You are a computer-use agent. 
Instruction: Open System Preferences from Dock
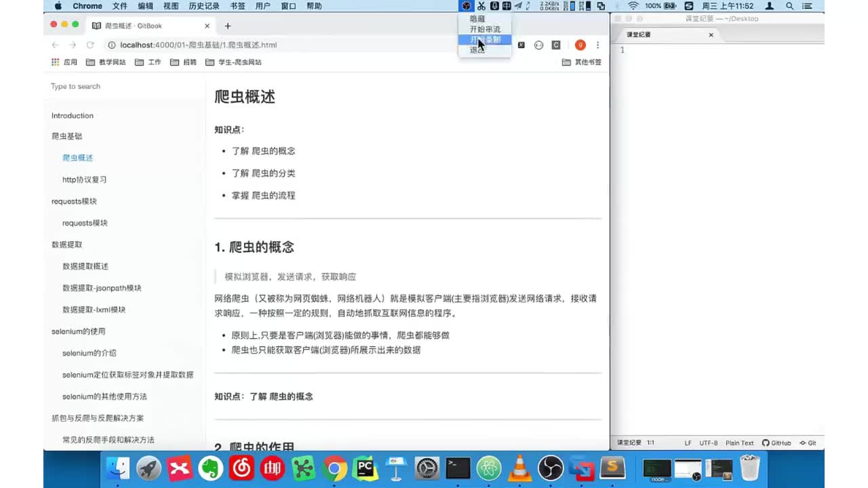(427, 468)
